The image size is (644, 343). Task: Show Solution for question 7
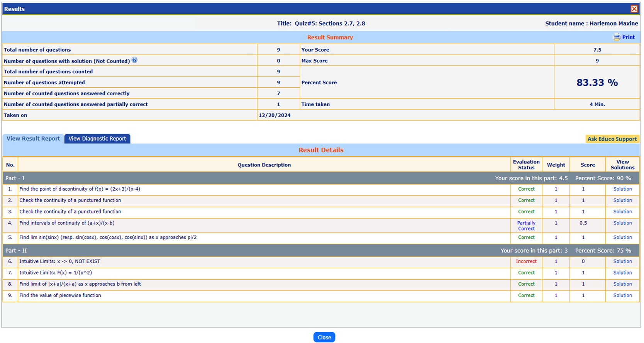point(622,273)
